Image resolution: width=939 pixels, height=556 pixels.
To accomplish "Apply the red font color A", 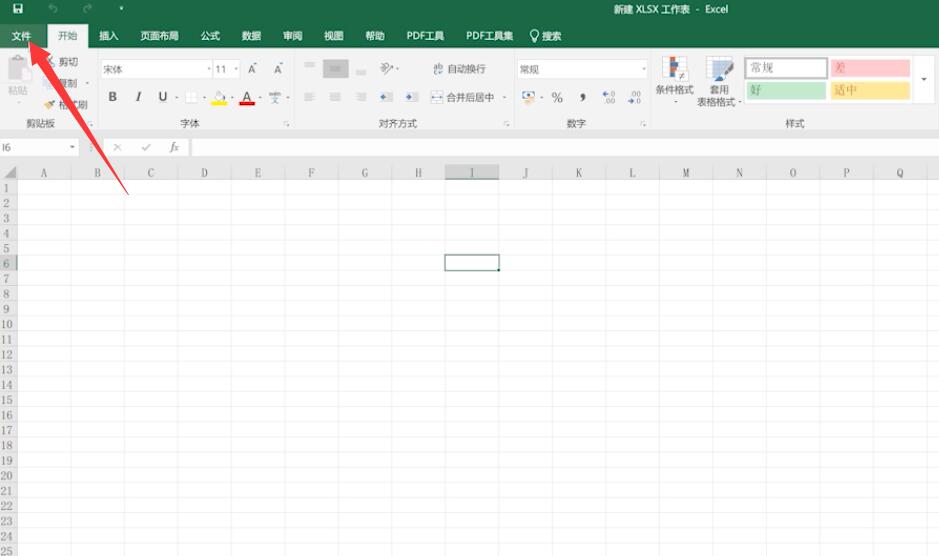I will 247,97.
